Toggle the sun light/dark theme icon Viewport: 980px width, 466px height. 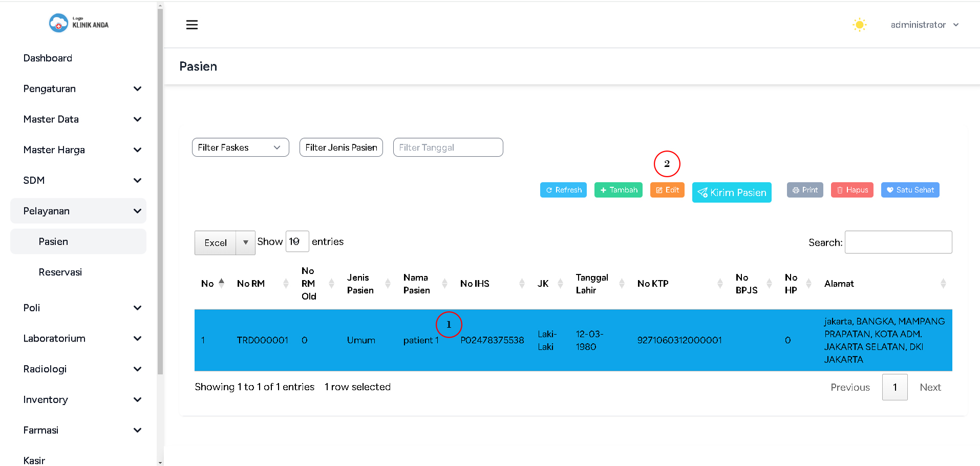(859, 25)
